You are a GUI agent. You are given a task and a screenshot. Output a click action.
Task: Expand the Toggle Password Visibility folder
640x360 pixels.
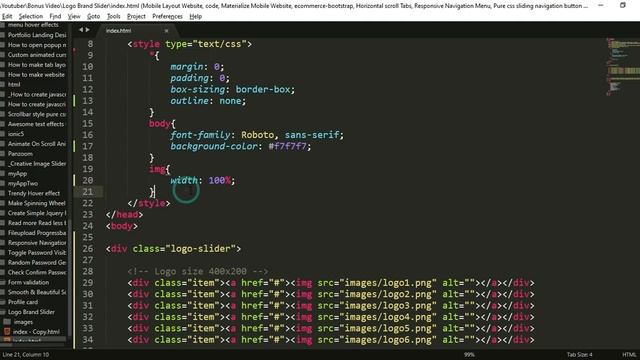click(x=37, y=253)
